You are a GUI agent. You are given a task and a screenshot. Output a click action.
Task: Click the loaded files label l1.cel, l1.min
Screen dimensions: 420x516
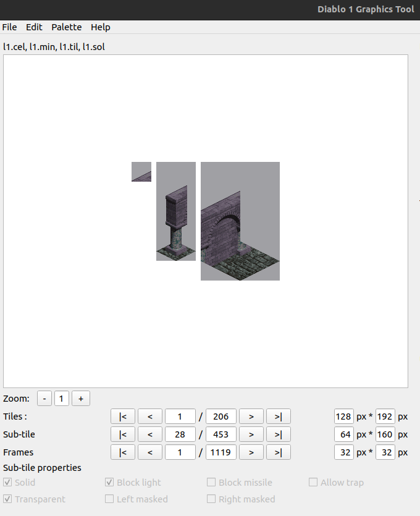54,47
